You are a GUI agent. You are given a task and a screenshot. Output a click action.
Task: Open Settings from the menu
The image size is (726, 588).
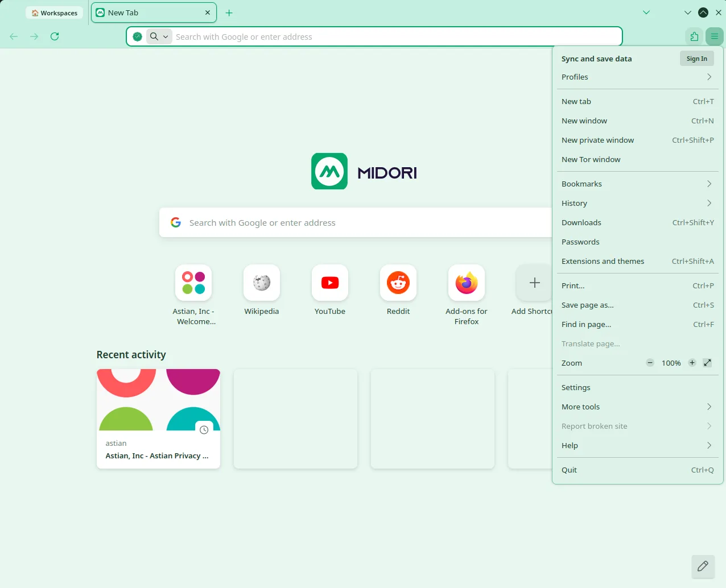pos(637,387)
